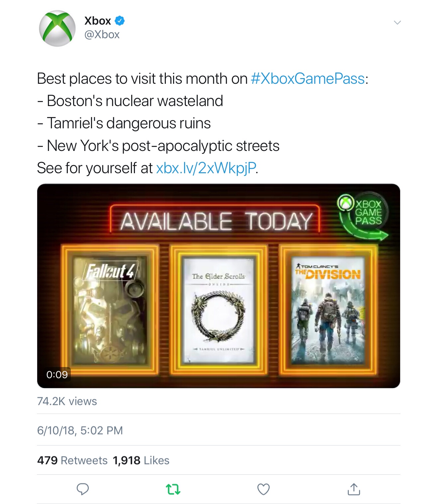This screenshot has height=504, width=436.
Task: Click the blue verified badge
Action: (120, 21)
